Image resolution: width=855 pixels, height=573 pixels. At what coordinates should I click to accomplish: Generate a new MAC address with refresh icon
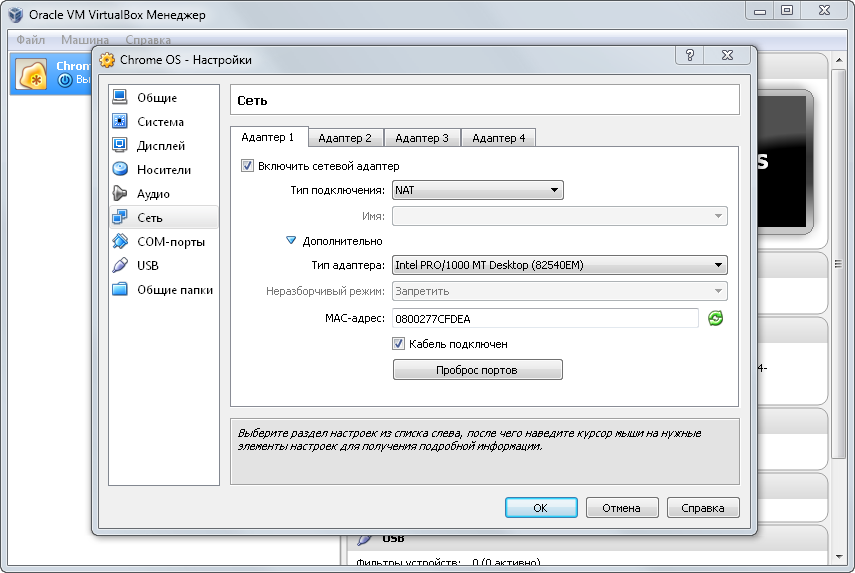pos(715,318)
